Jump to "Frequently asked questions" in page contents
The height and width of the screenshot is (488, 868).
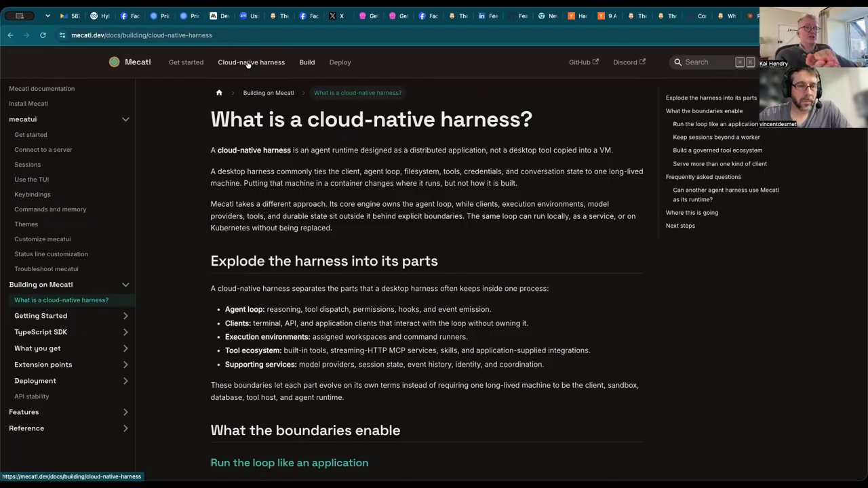(x=703, y=177)
